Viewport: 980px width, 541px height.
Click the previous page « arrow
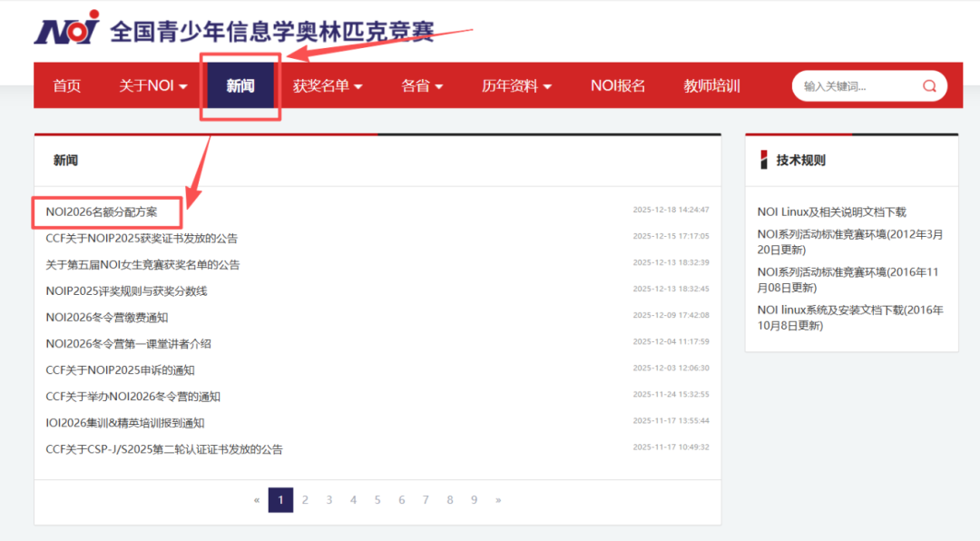(257, 500)
